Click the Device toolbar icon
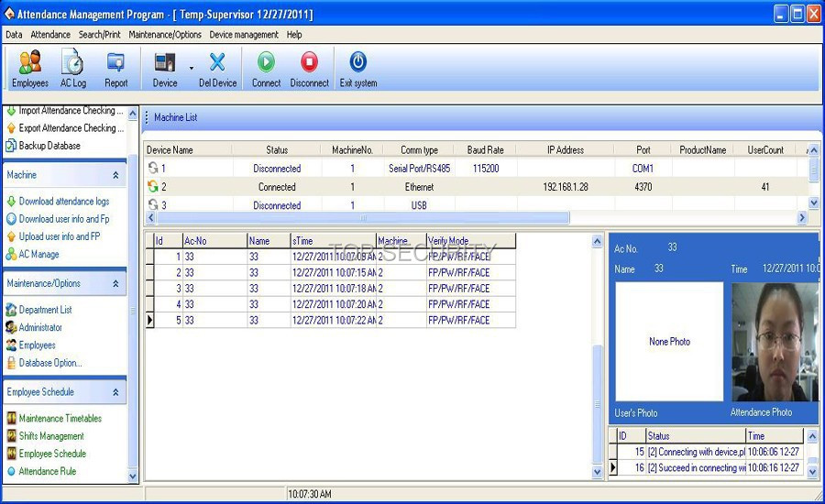825x504 pixels. click(x=165, y=69)
